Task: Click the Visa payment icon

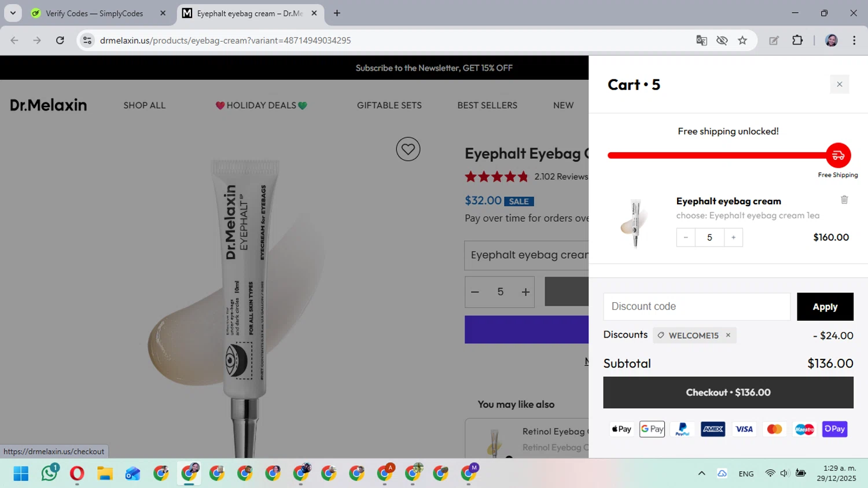Action: pos(744,429)
